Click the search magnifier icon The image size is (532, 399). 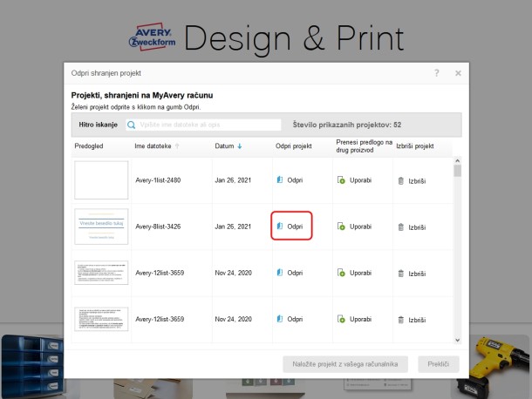[133, 125]
